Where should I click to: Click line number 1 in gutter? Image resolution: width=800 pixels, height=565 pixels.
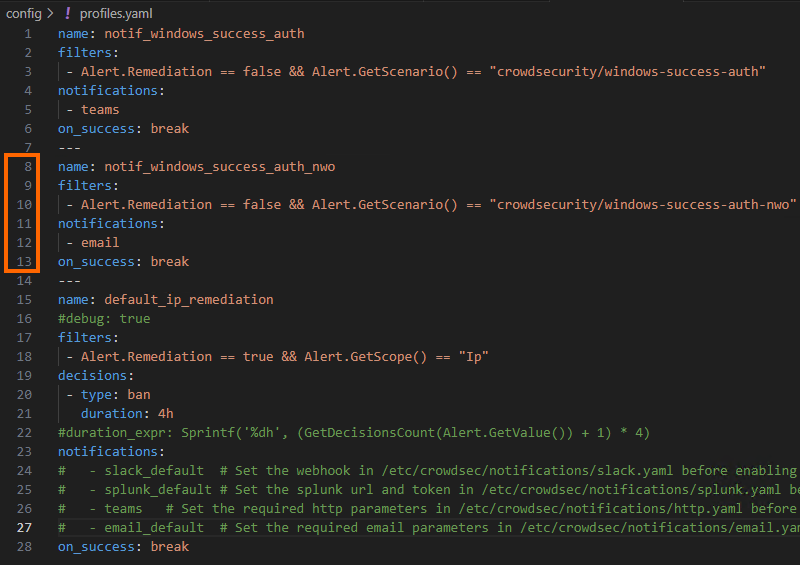tap(29, 33)
